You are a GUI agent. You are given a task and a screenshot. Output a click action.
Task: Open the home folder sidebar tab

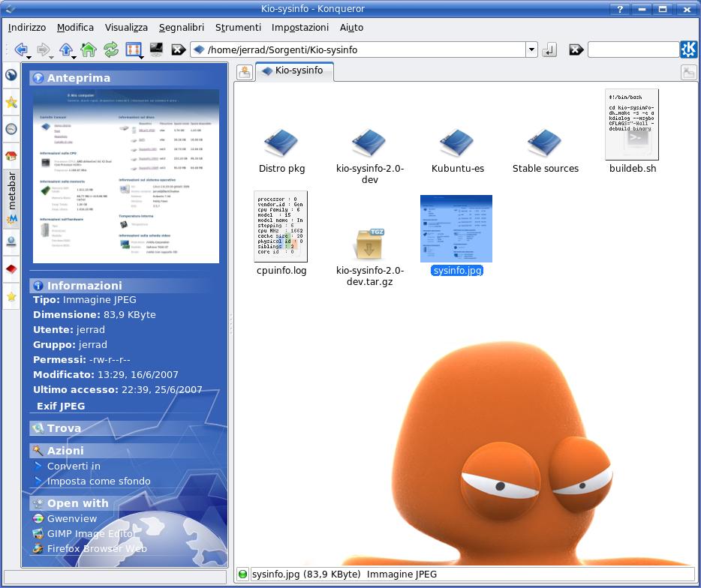pyautogui.click(x=11, y=156)
